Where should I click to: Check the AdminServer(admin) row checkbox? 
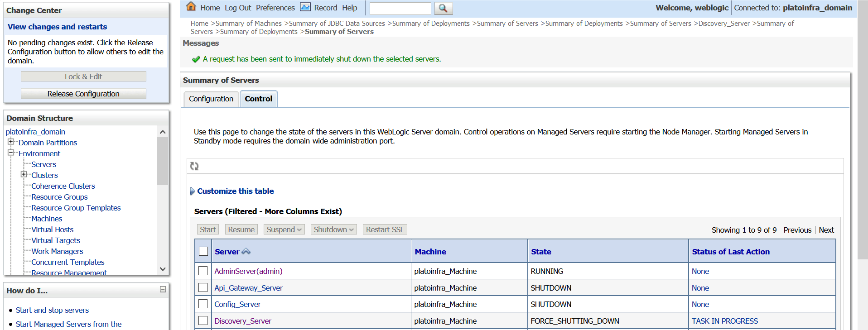(x=203, y=271)
